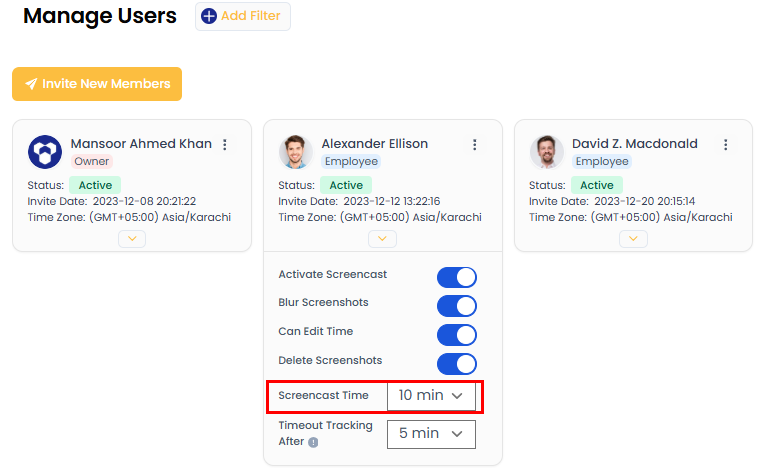Image resolution: width=761 pixels, height=468 pixels.
Task: Turn off the Blur Screenshots switch
Action: [x=456, y=306]
